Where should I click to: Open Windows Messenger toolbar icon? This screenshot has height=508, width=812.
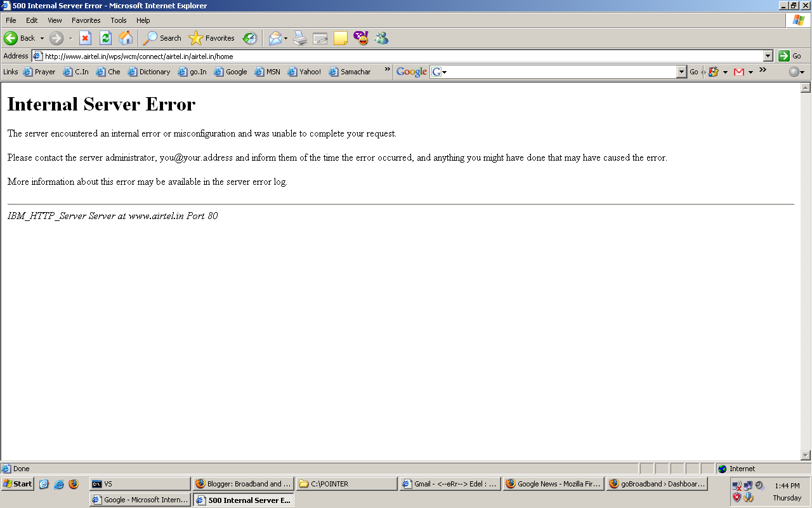click(x=381, y=38)
